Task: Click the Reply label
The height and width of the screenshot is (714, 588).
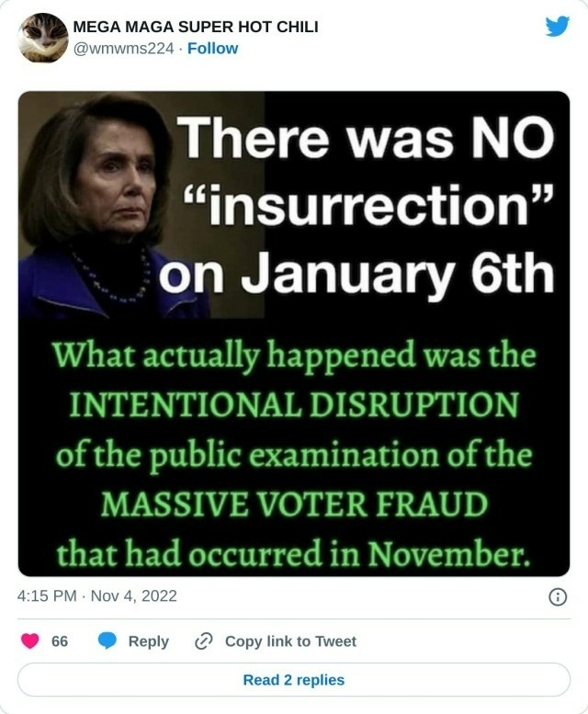Action: click(148, 641)
